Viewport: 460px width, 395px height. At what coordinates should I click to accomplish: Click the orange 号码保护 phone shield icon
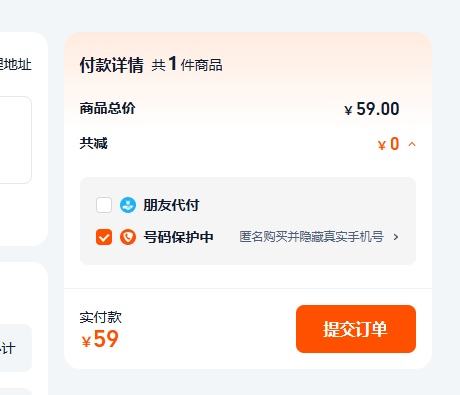click(x=128, y=237)
